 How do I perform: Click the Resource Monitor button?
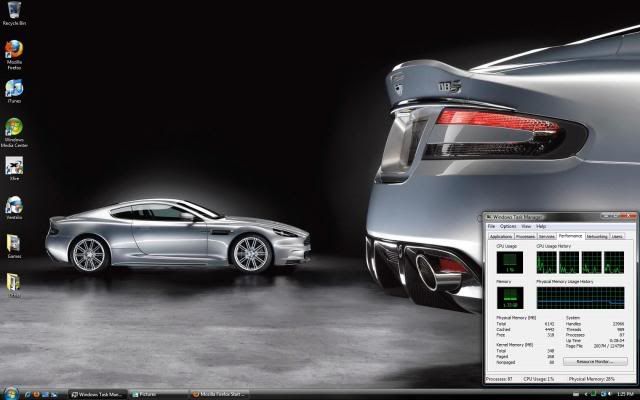(x=596, y=361)
